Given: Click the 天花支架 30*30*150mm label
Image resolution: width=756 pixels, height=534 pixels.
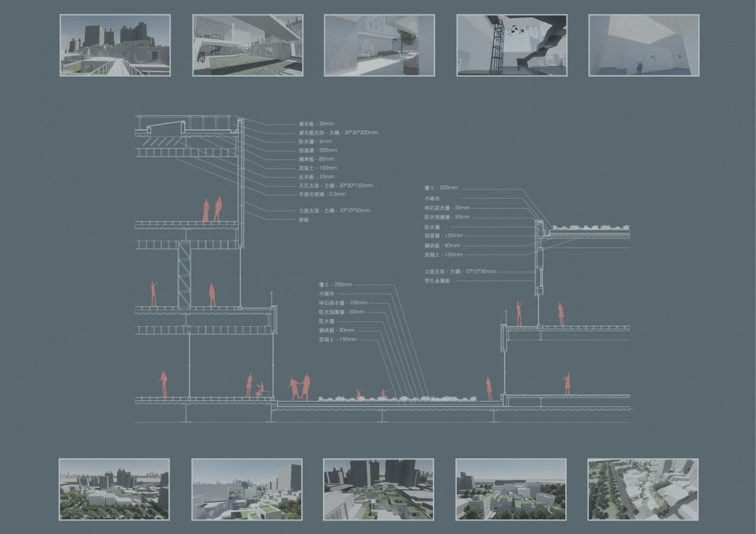Looking at the screenshot, I should coord(335,186).
